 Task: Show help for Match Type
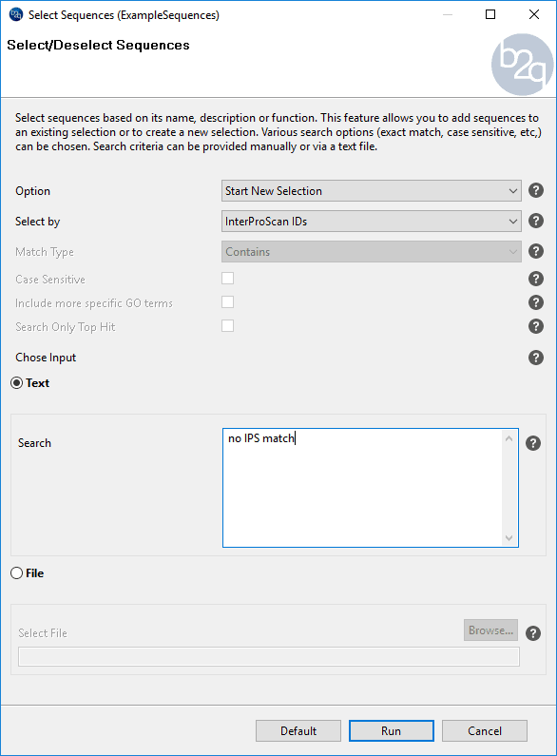536,251
